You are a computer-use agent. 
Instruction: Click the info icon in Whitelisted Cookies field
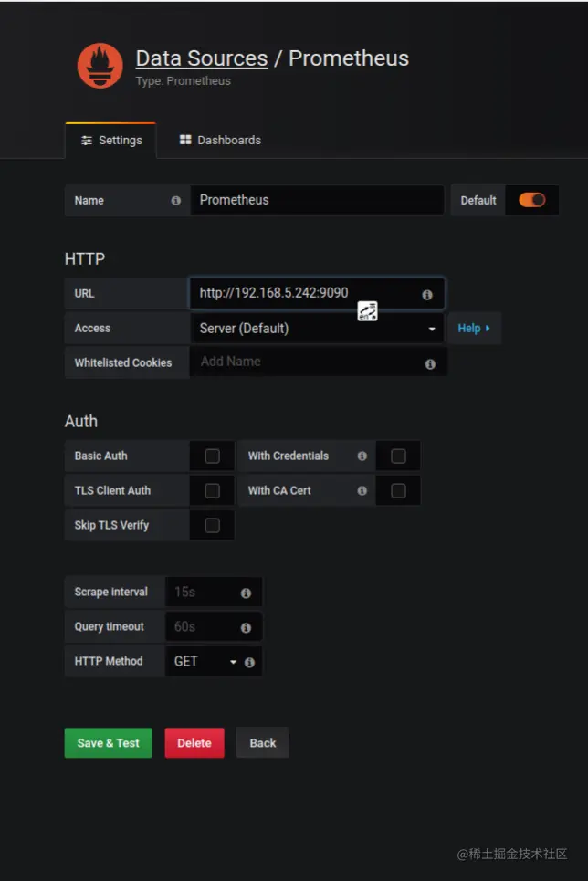(x=430, y=364)
